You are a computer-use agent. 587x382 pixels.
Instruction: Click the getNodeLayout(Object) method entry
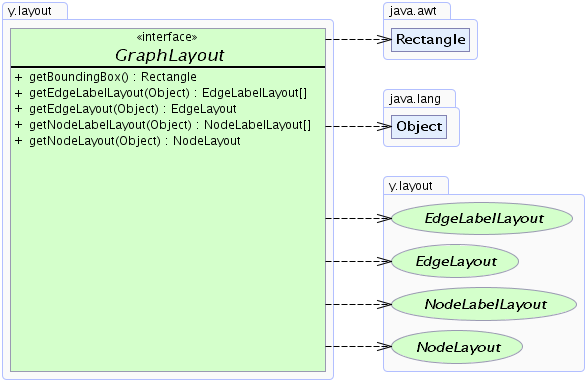tap(127, 141)
